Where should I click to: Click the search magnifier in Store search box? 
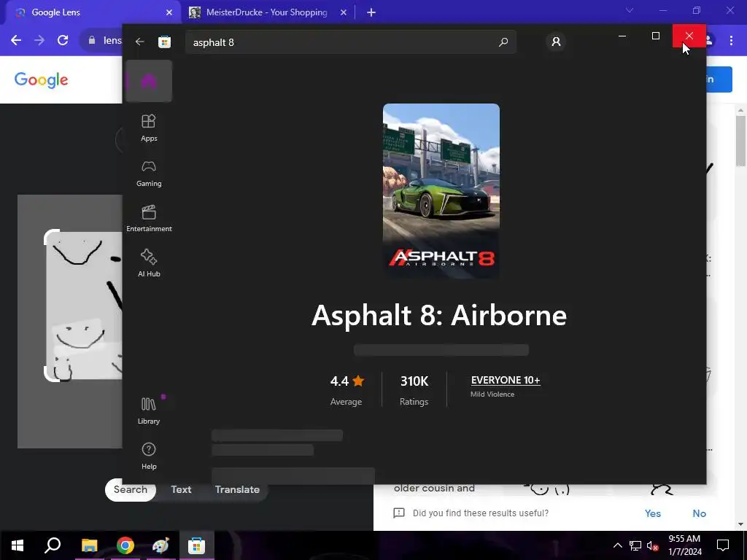pyautogui.click(x=503, y=42)
